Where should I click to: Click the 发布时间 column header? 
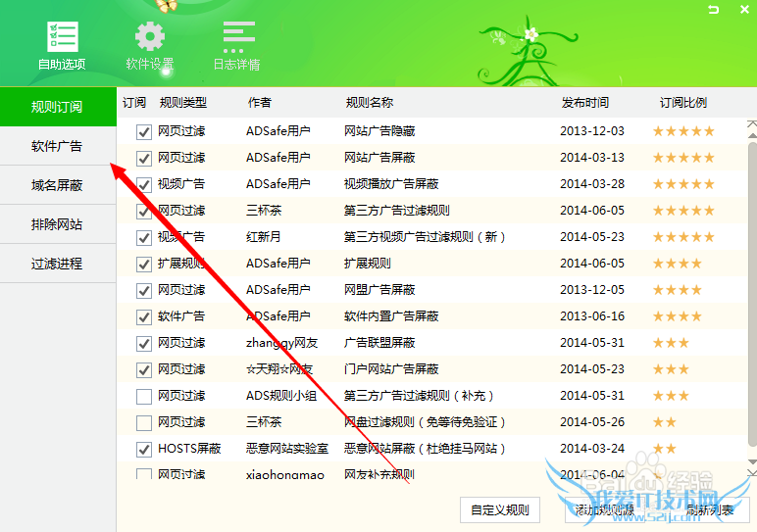(585, 103)
